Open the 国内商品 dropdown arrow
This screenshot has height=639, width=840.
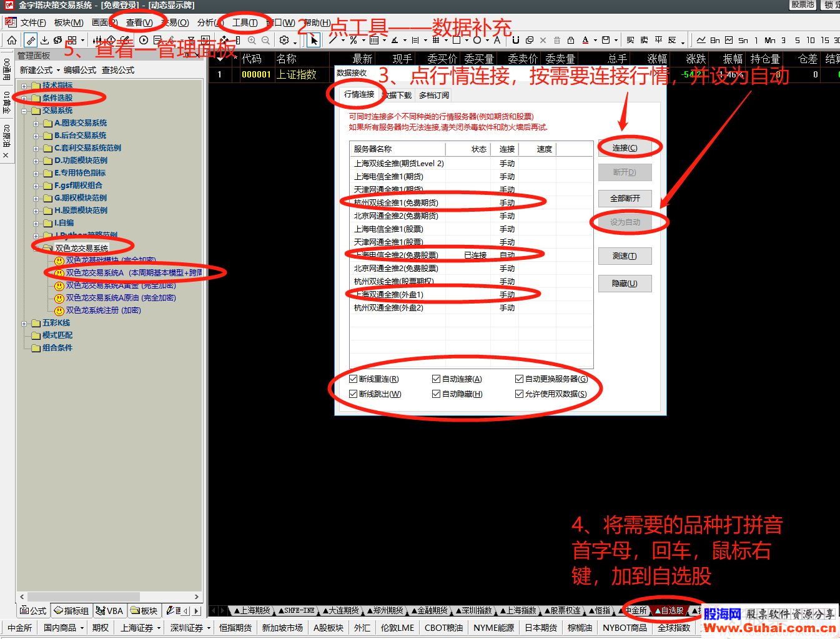pyautogui.click(x=82, y=628)
